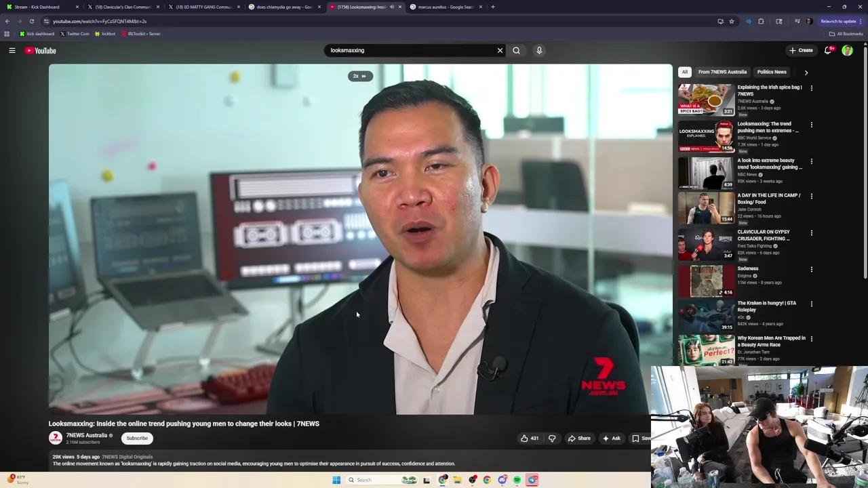
Task: Select the Politics News filter chip
Action: point(772,72)
